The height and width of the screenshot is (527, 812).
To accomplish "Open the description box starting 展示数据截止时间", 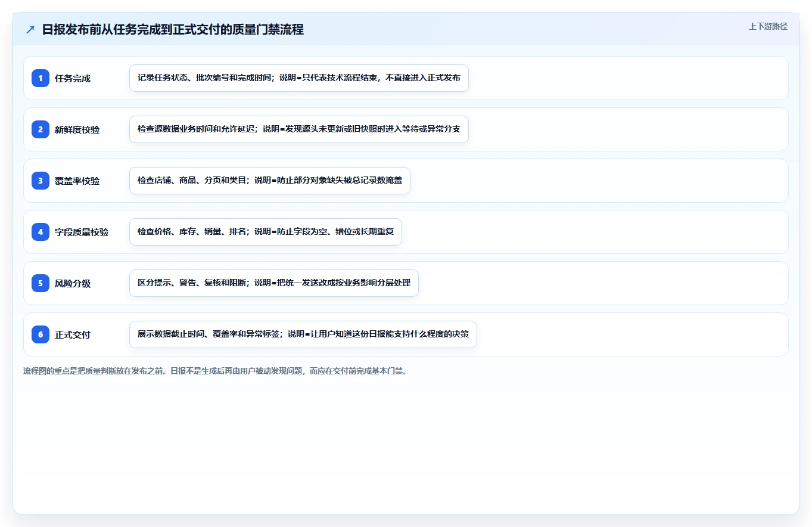I will click(303, 334).
